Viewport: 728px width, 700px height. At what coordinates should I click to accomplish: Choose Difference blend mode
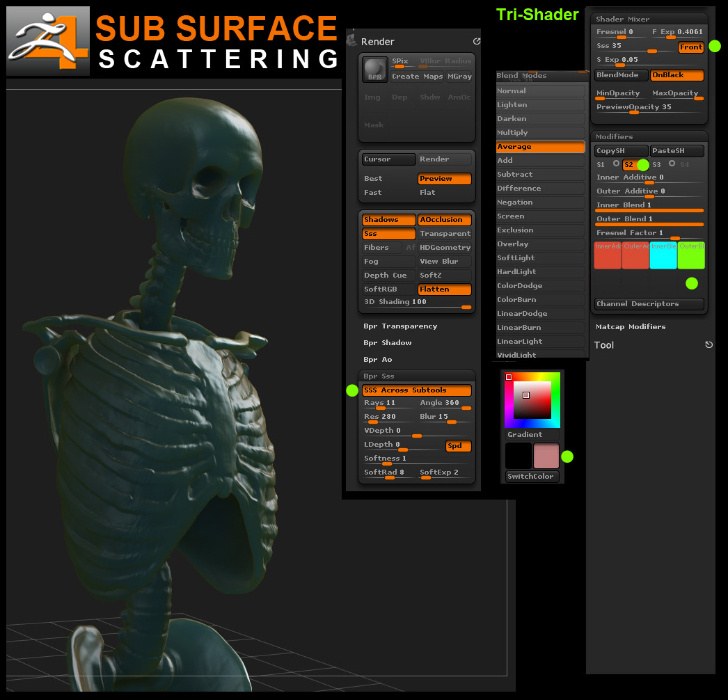point(540,189)
